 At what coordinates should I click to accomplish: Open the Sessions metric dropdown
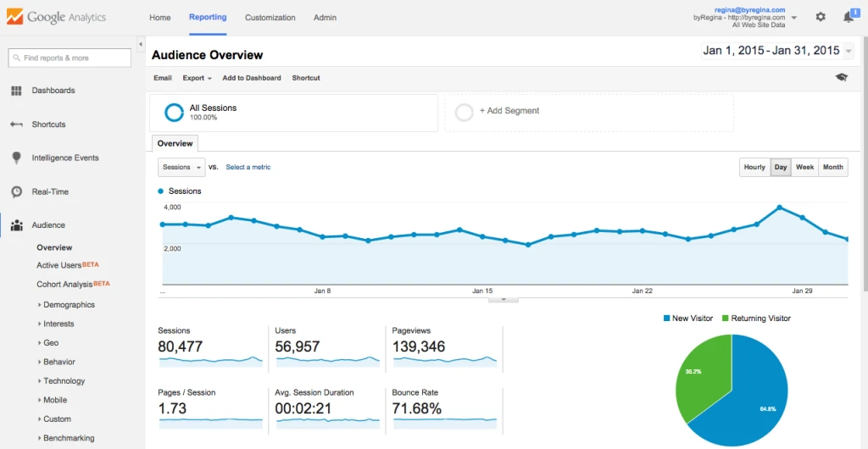[181, 167]
